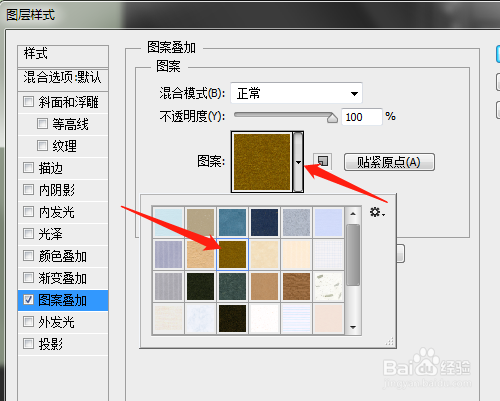Enable 描边 checkbox

[28, 168]
